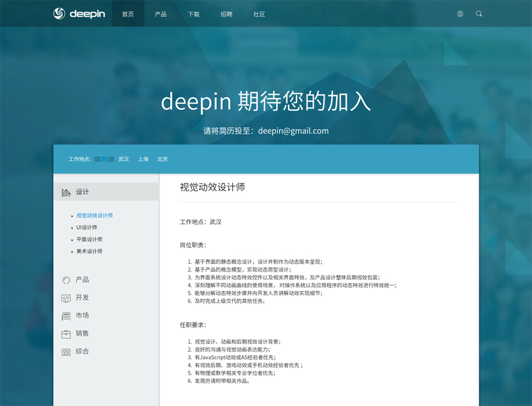Click the deepin wordmark text

[x=87, y=14]
